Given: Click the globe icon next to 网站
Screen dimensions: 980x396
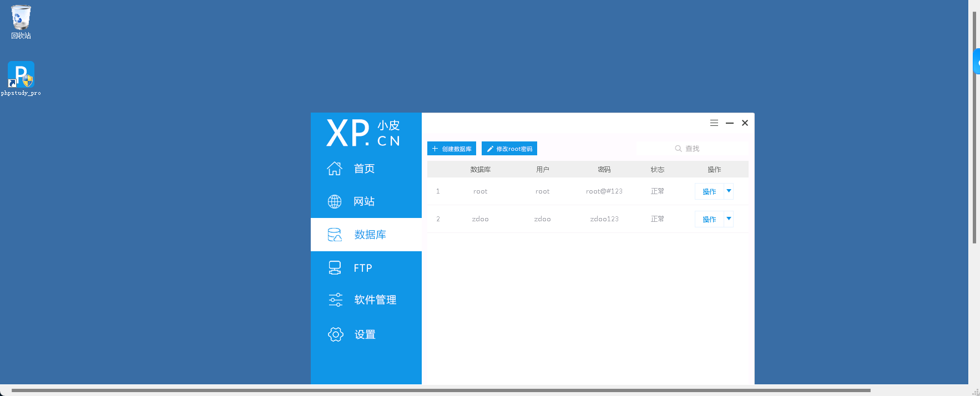Looking at the screenshot, I should [335, 201].
